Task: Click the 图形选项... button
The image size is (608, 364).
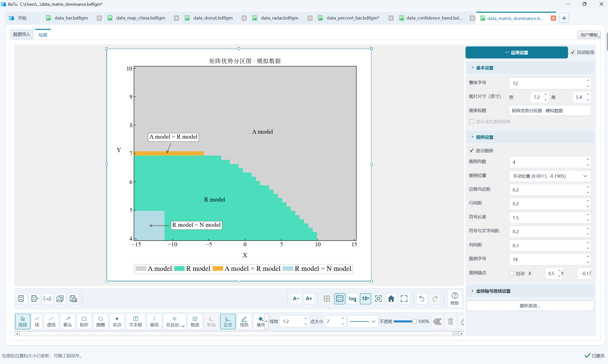Action: click(530, 306)
